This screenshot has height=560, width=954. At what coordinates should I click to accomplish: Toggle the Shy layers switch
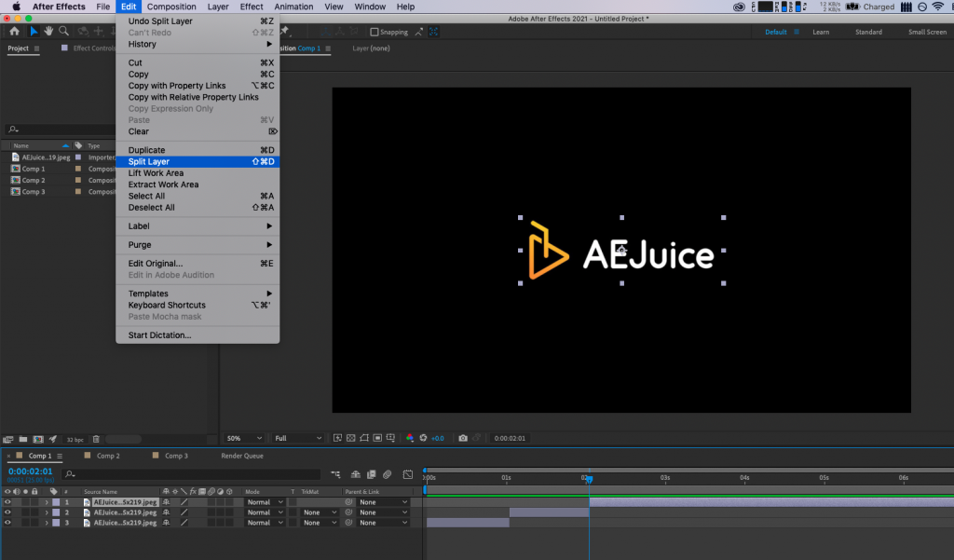[356, 474]
